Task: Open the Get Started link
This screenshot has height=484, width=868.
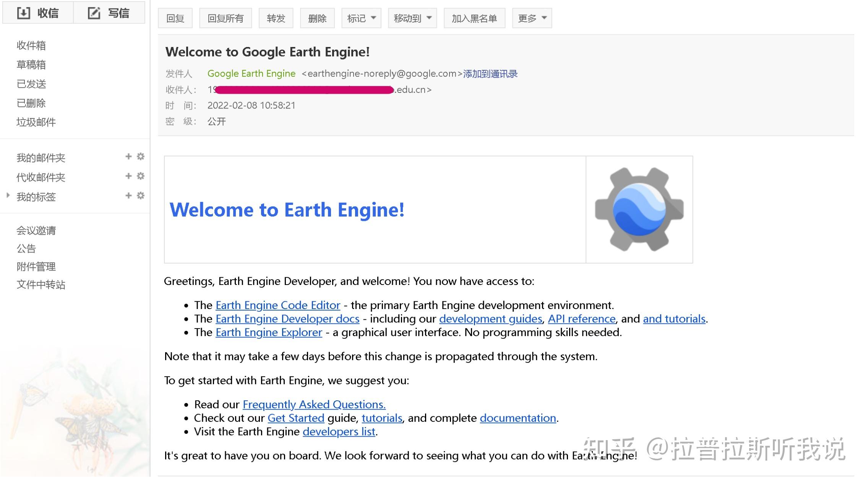Action: point(296,418)
